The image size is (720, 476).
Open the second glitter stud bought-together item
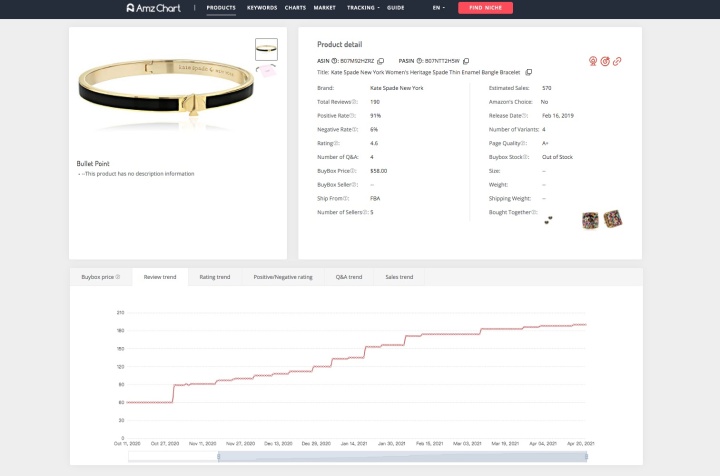tap(613, 219)
